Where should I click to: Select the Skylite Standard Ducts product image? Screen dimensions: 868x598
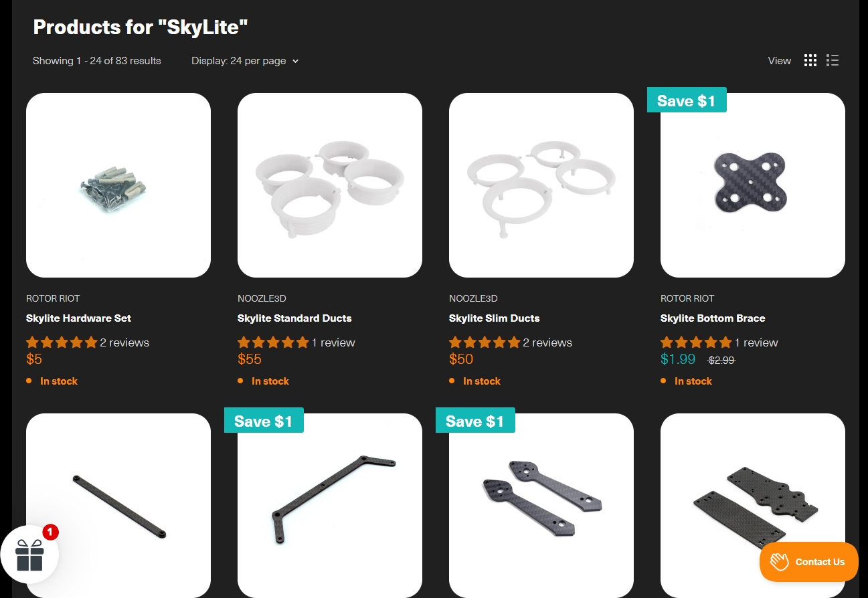tap(330, 185)
